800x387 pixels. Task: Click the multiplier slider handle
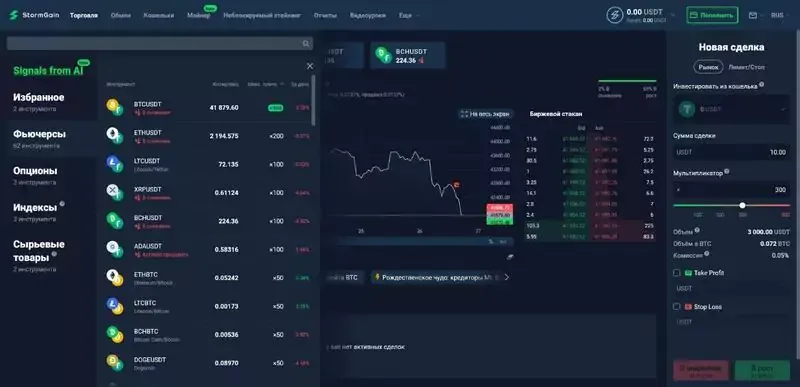[742, 205]
